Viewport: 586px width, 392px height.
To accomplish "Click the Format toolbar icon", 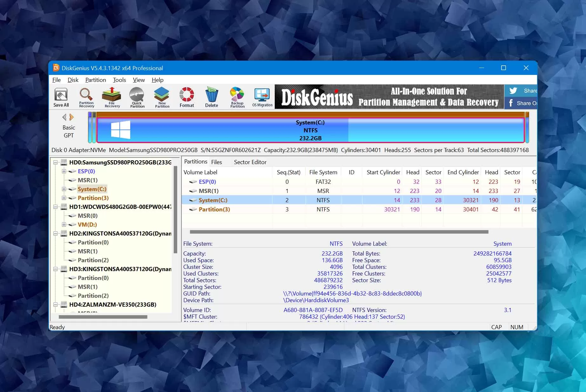I will click(187, 97).
